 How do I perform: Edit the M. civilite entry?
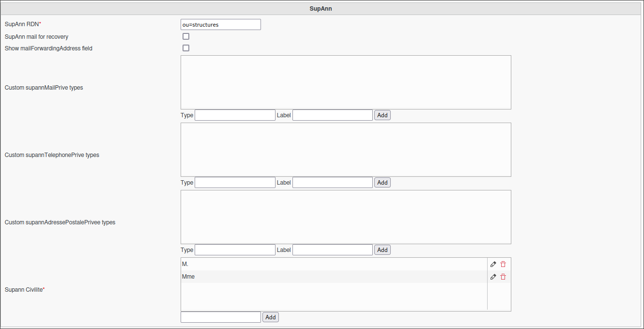pos(493,264)
